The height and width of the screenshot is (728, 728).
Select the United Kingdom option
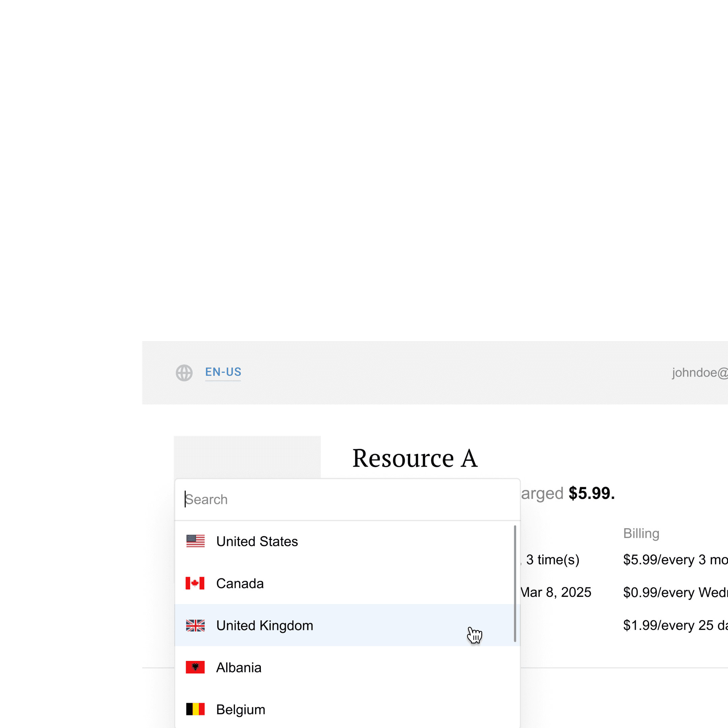pyautogui.click(x=265, y=626)
